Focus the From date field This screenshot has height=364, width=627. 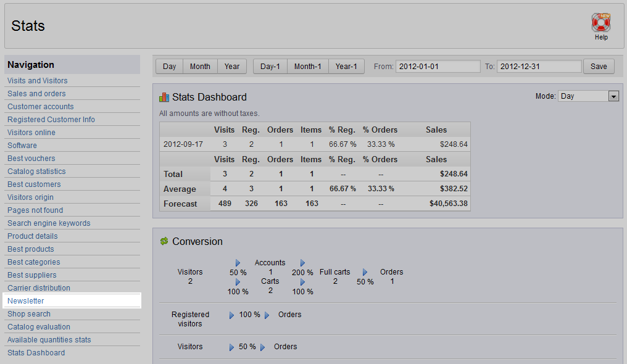[x=438, y=67]
